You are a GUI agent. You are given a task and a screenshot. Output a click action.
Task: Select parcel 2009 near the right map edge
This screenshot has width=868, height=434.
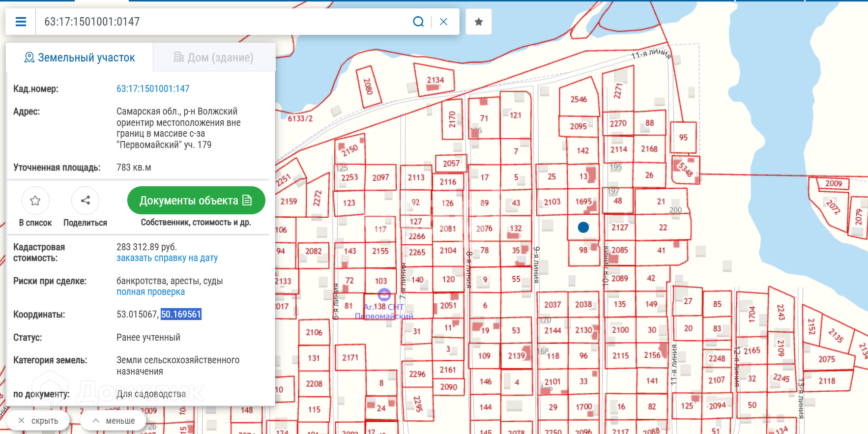pos(834,183)
